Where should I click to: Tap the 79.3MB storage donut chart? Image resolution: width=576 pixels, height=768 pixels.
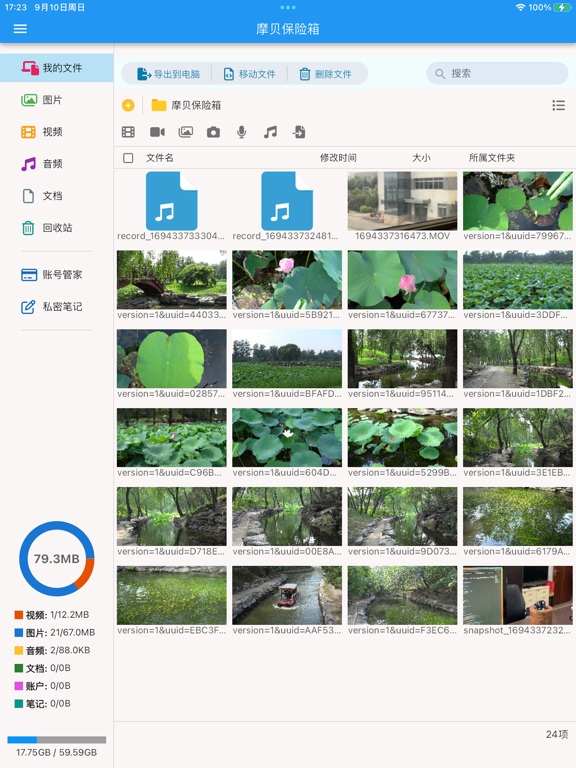click(57, 558)
